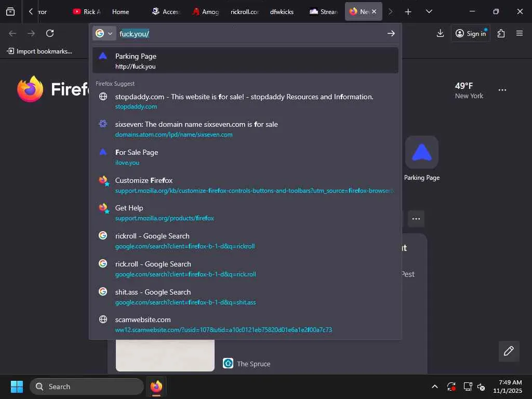Switch to the Rick A YouTube tab
Screen dimensions: 532x399
pyautogui.click(x=87, y=11)
